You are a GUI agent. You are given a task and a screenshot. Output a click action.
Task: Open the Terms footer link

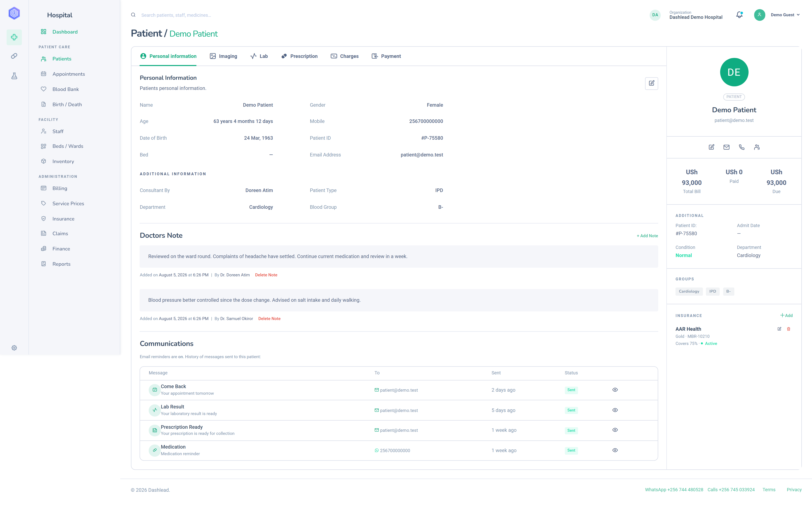point(769,490)
